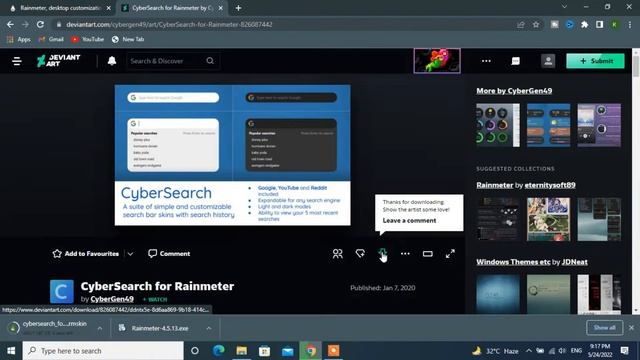Open a new browser tab
This screenshot has height=360, width=640.
238,8
